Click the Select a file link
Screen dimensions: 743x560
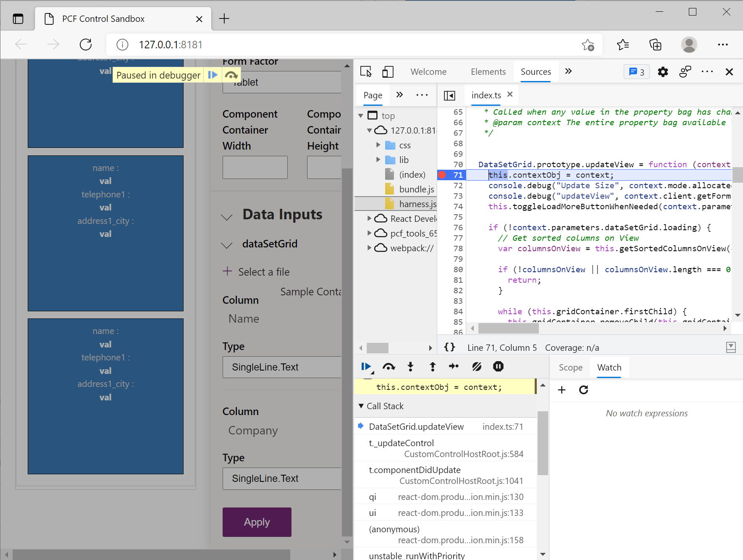(x=263, y=272)
